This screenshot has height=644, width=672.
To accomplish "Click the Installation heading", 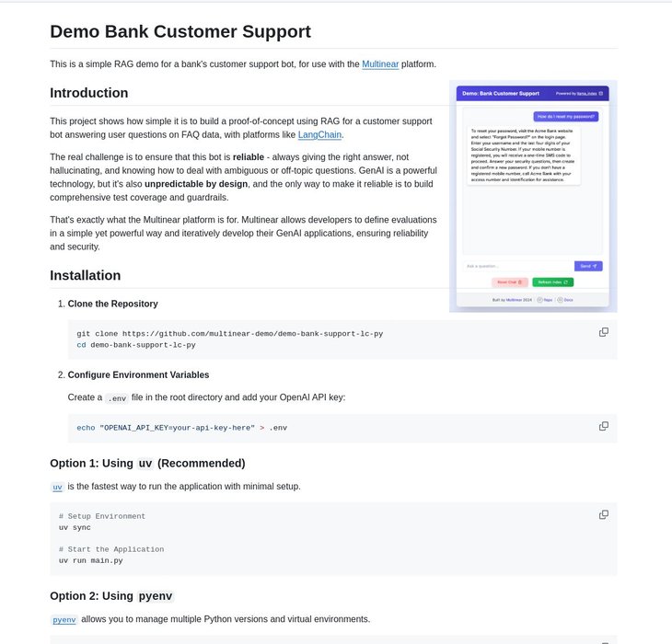I will coord(86,275).
